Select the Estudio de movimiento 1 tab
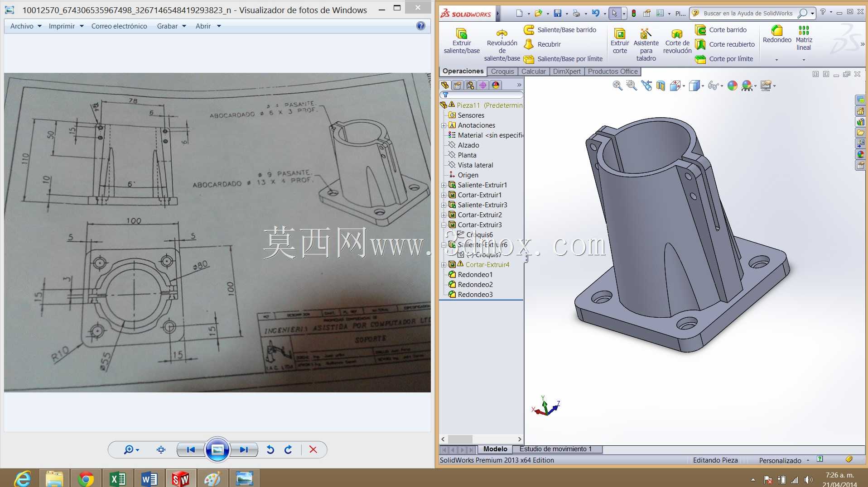This screenshot has height=487, width=868. pyautogui.click(x=556, y=449)
